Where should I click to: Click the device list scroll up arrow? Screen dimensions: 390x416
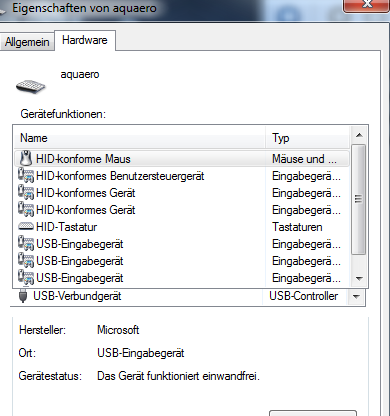pos(359,135)
